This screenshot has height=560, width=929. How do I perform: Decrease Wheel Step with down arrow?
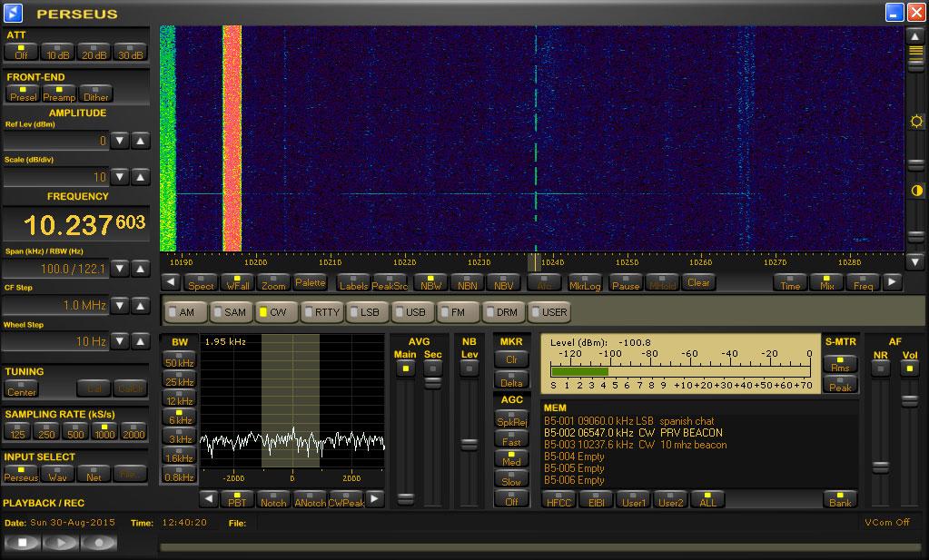click(120, 341)
